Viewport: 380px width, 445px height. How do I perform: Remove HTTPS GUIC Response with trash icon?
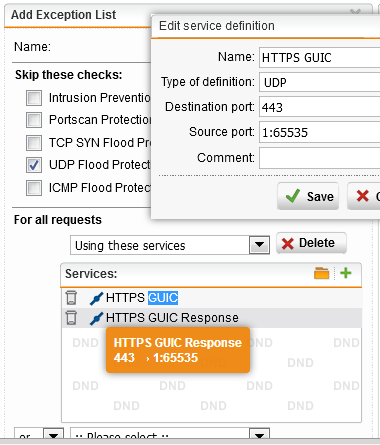[71, 318]
